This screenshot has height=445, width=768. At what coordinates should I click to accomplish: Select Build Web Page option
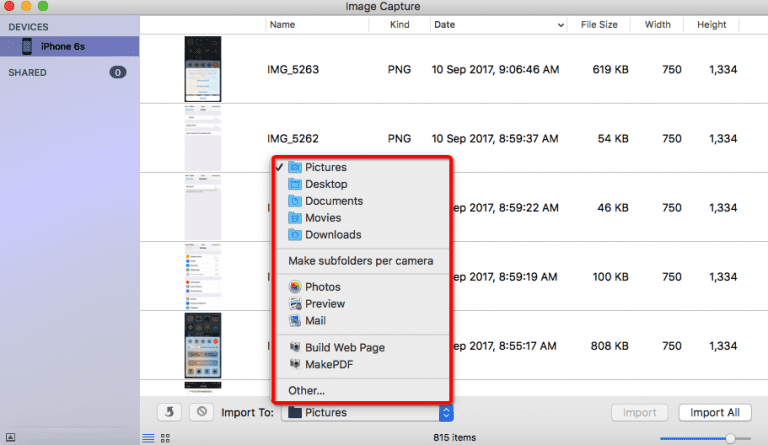tap(344, 347)
